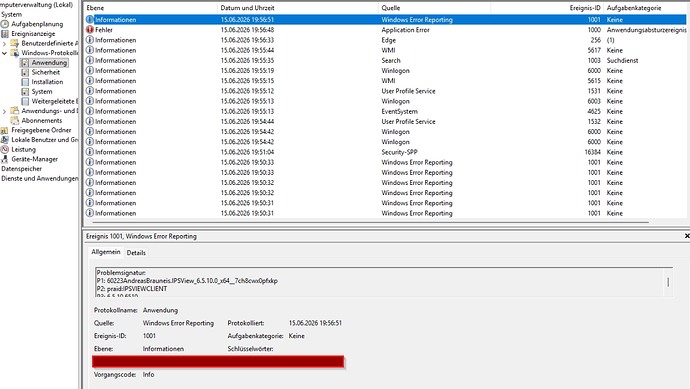Select Dienste und Anwendungen

[40, 178]
